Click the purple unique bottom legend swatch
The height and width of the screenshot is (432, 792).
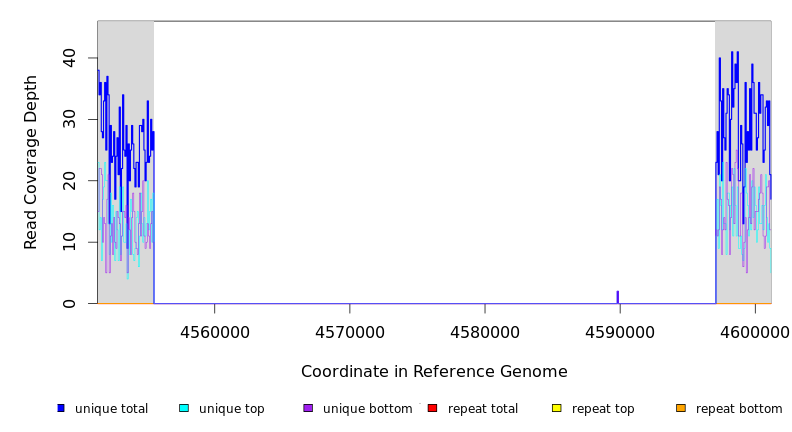308,408
